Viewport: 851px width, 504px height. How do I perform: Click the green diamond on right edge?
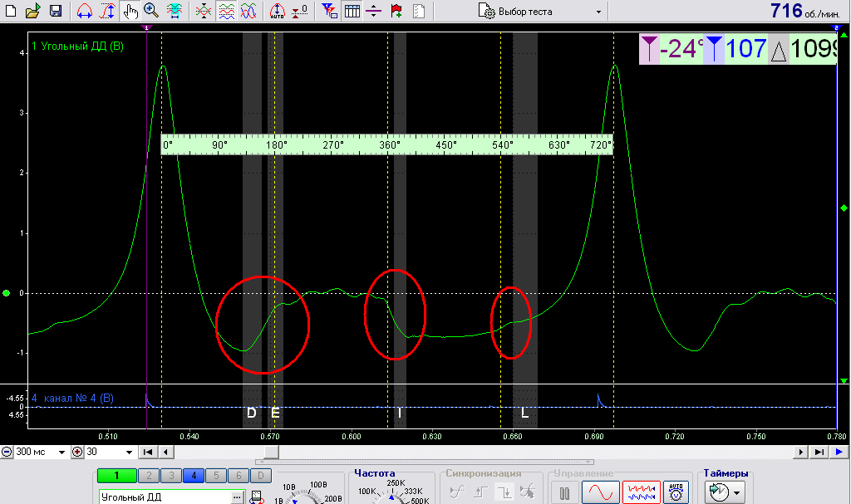point(844,208)
